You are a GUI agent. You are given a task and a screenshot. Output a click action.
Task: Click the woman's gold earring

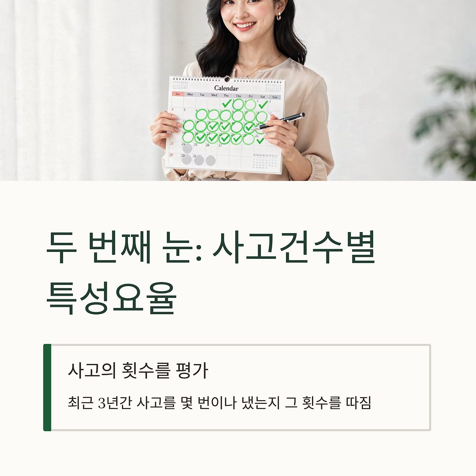(277, 16)
